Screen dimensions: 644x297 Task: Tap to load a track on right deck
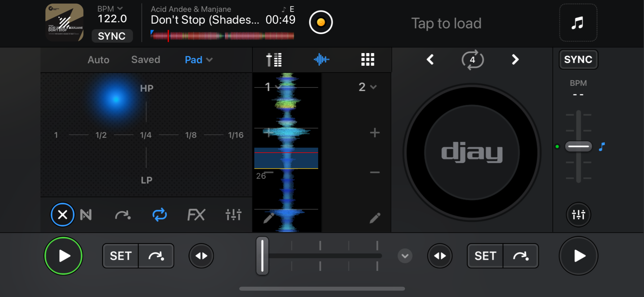click(446, 23)
